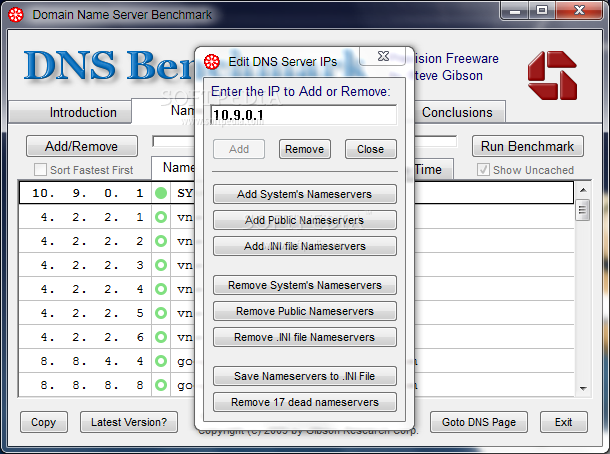The height and width of the screenshot is (454, 610).
Task: Click the green status ring for 4.2.2.6
Action: coord(161,337)
